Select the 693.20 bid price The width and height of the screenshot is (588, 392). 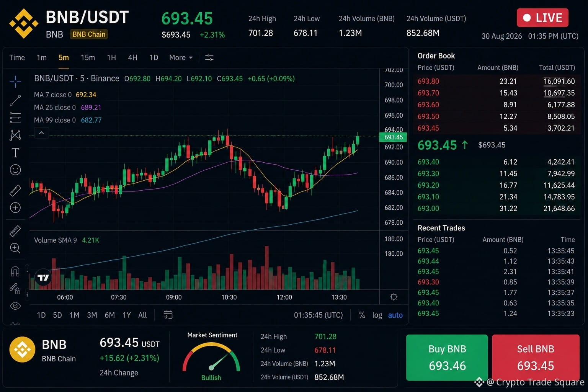click(428, 185)
